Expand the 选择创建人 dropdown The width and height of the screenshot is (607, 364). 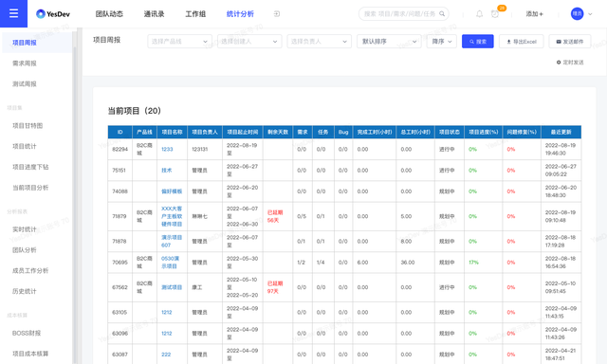[249, 42]
